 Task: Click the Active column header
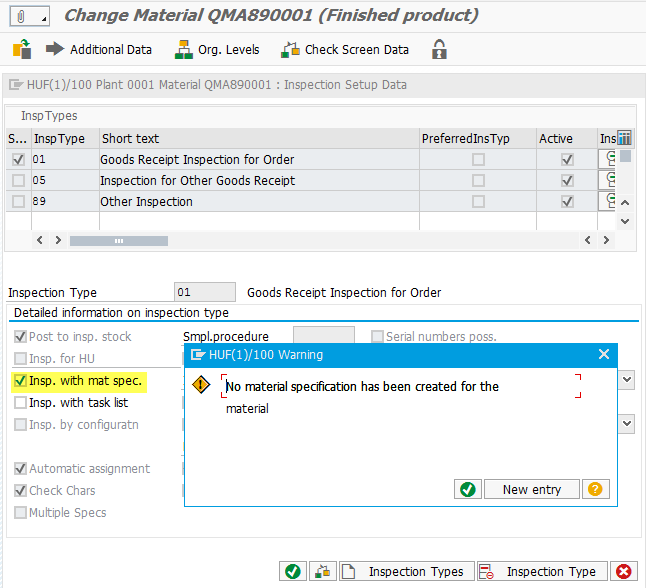click(x=567, y=138)
